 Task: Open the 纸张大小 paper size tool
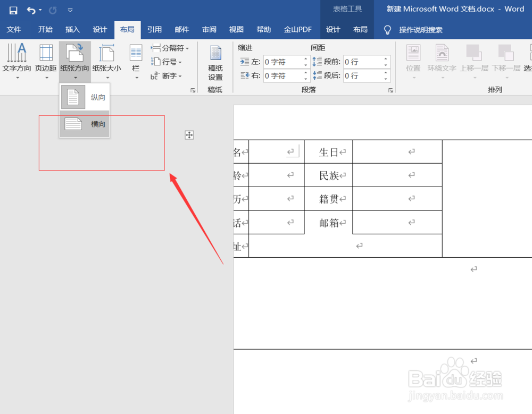[106, 61]
